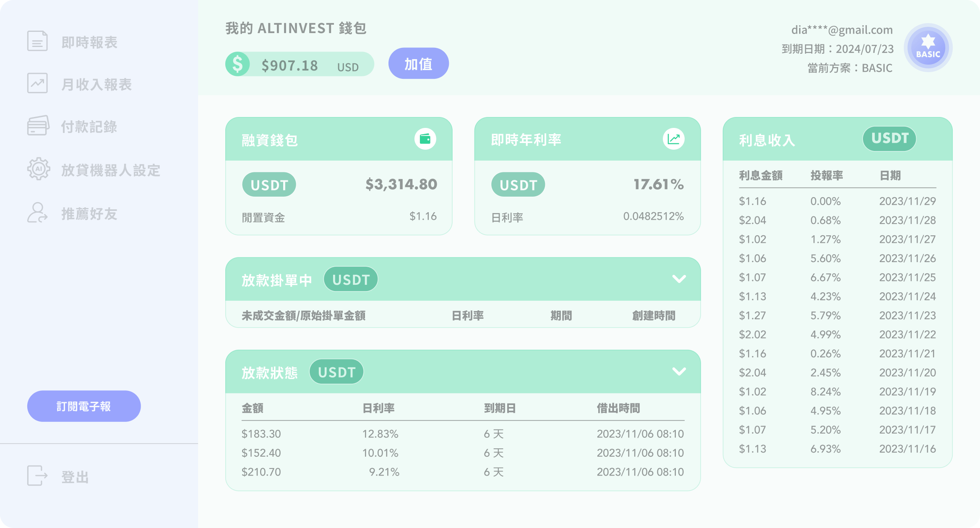
Task: Go to 付款記錄 menu item
Action: 89,127
